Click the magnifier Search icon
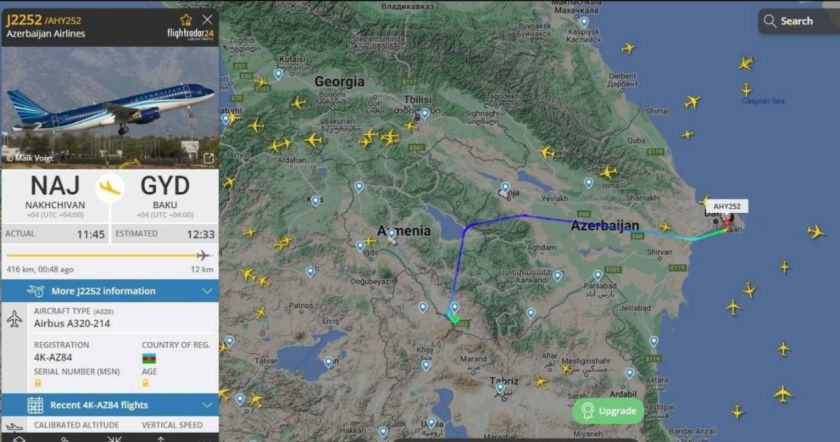The width and height of the screenshot is (840, 442). [x=770, y=21]
